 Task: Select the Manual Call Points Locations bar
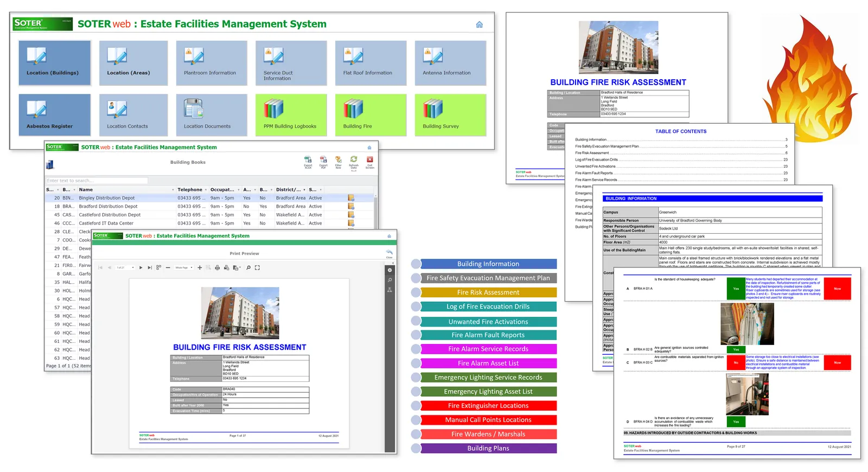point(488,420)
